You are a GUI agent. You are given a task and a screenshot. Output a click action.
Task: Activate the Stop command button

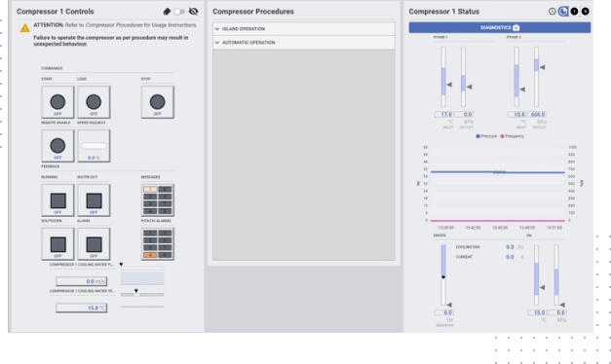(x=158, y=102)
